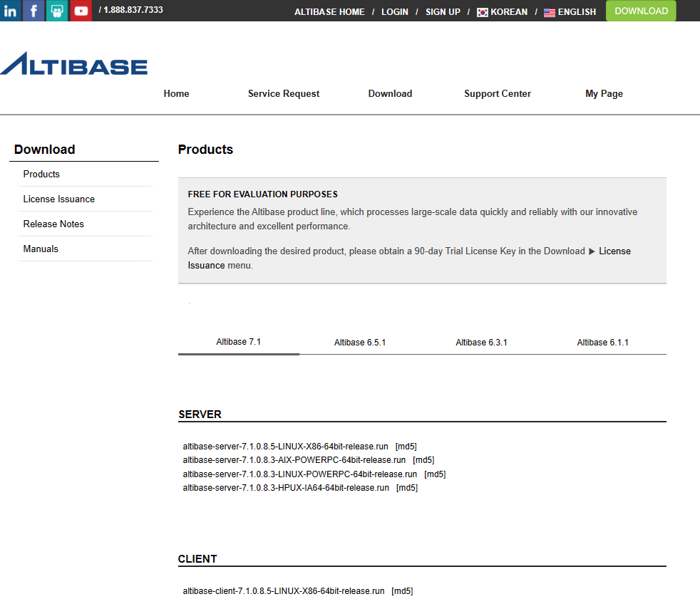Image resolution: width=700 pixels, height=599 pixels.
Task: Open the SlideShare icon link
Action: point(57,11)
